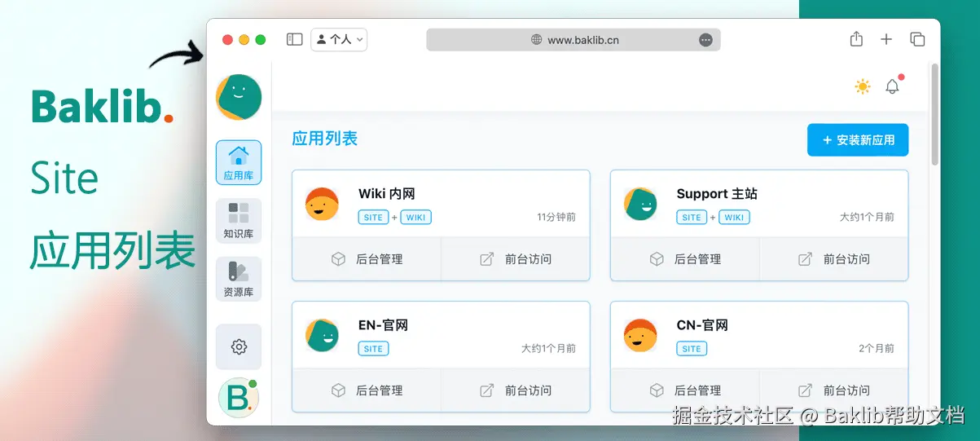Click the Support 主站 app avatar
Screen dimensions: 980x441
click(x=640, y=204)
